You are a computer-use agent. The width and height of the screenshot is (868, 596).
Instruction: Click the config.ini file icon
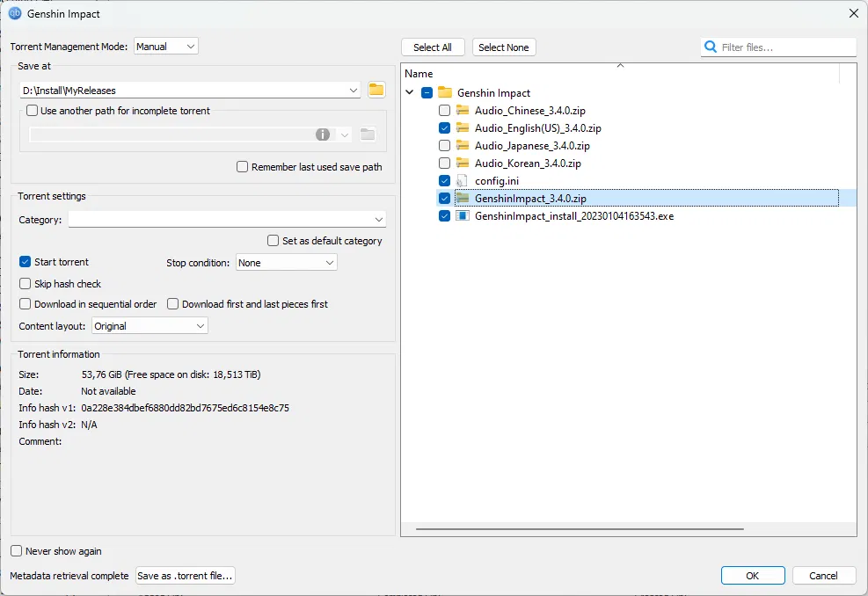pyautogui.click(x=462, y=181)
